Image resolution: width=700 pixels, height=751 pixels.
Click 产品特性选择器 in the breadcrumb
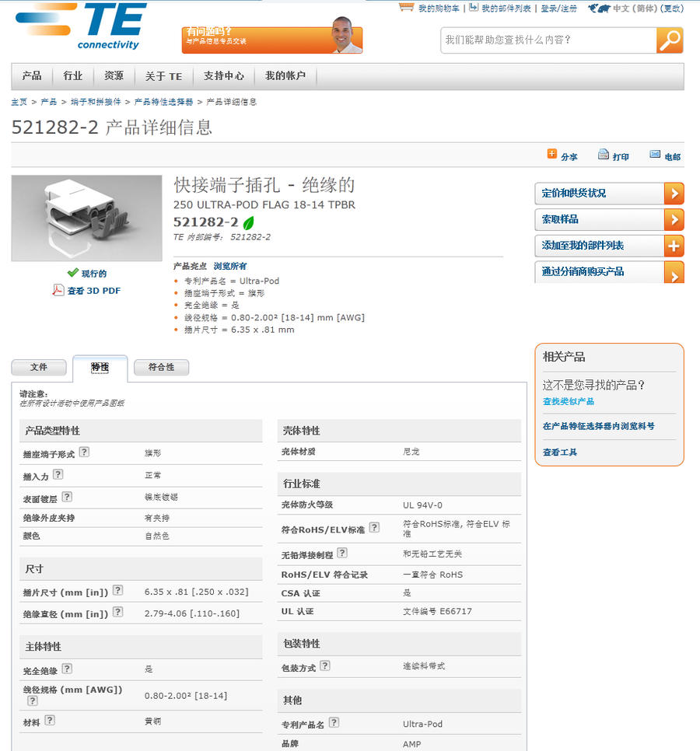click(x=163, y=102)
